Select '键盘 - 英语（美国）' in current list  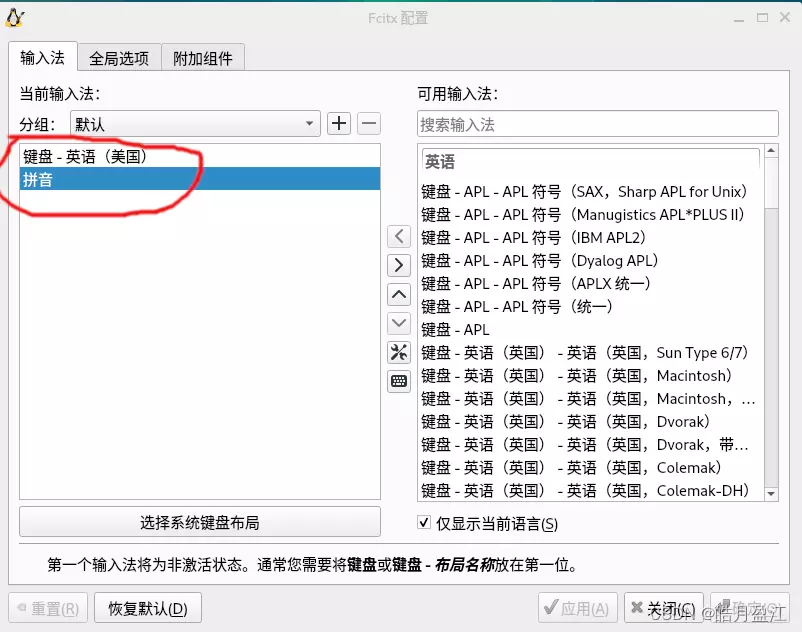click(200, 156)
